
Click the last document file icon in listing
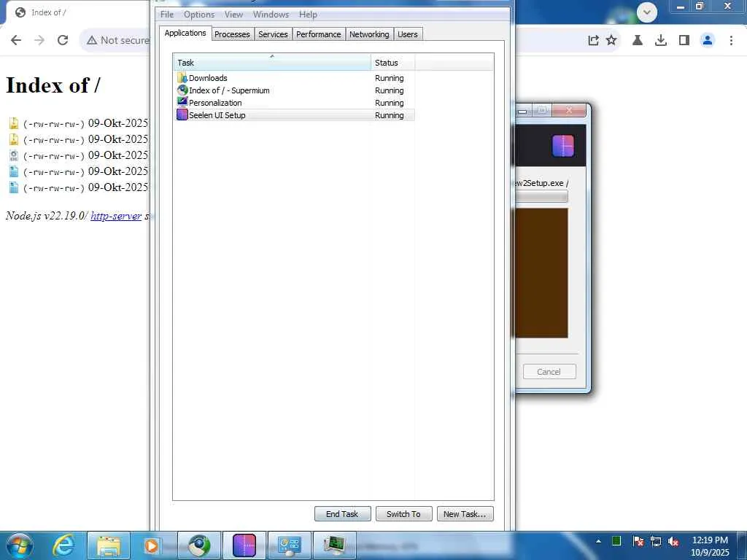14,187
